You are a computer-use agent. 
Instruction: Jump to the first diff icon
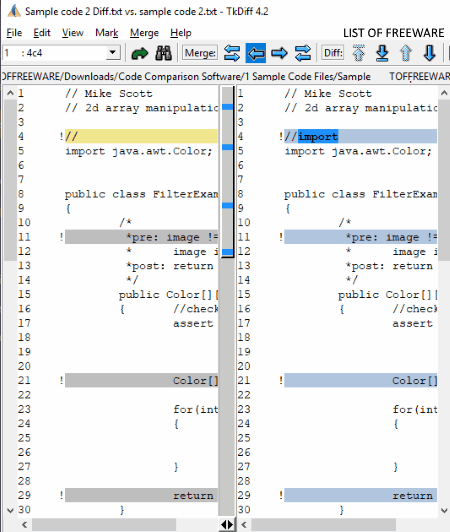[359, 53]
